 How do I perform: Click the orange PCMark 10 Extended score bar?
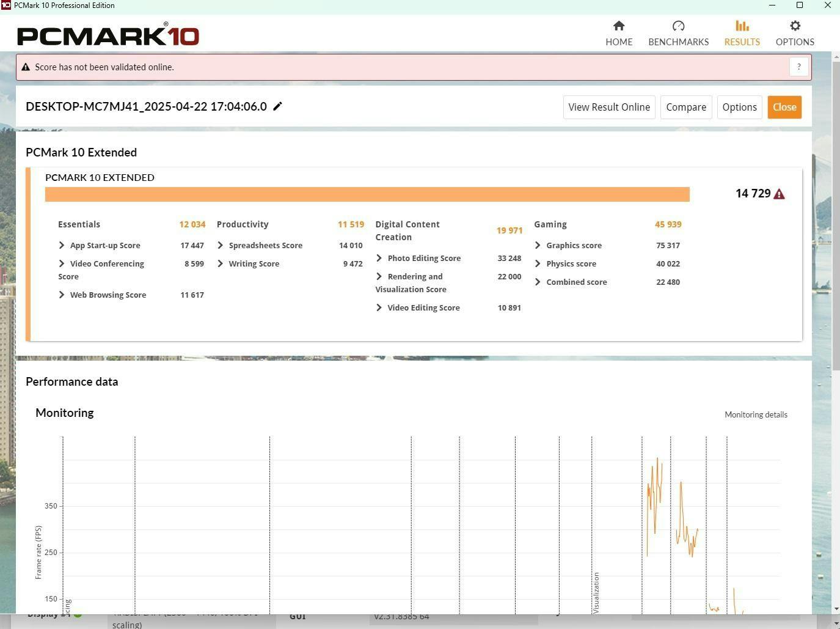pos(367,194)
